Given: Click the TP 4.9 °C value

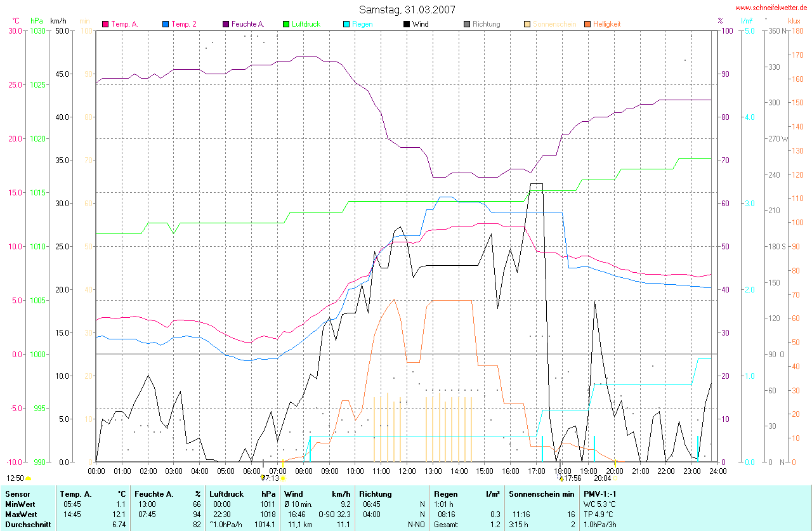Looking at the screenshot, I should tap(598, 514).
